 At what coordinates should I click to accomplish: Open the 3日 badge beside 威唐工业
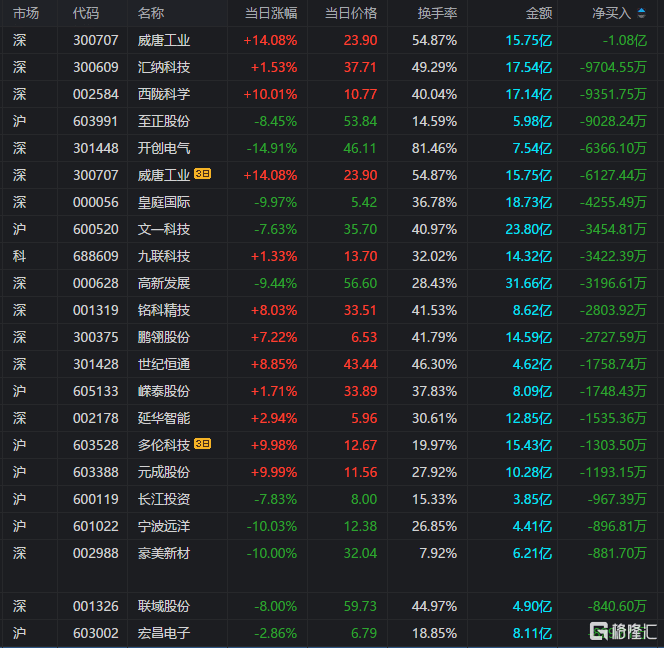coord(202,174)
